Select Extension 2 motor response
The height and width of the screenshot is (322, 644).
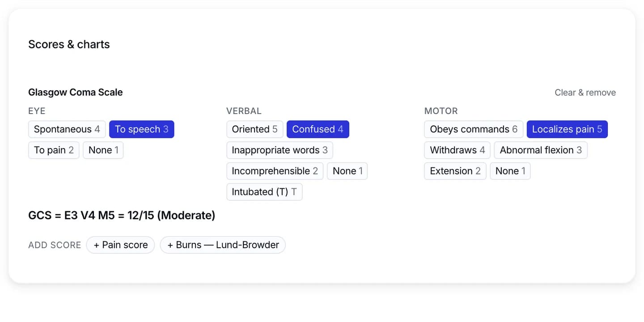tap(455, 171)
